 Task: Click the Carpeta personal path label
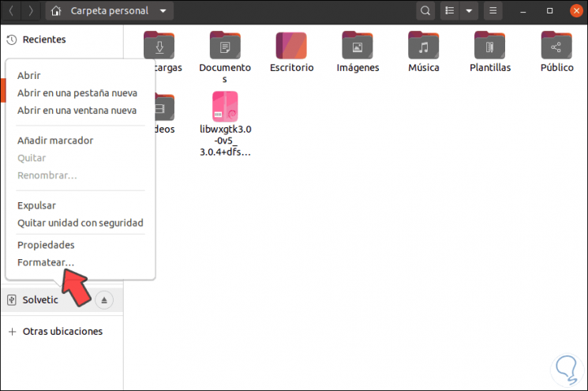pyautogui.click(x=110, y=11)
